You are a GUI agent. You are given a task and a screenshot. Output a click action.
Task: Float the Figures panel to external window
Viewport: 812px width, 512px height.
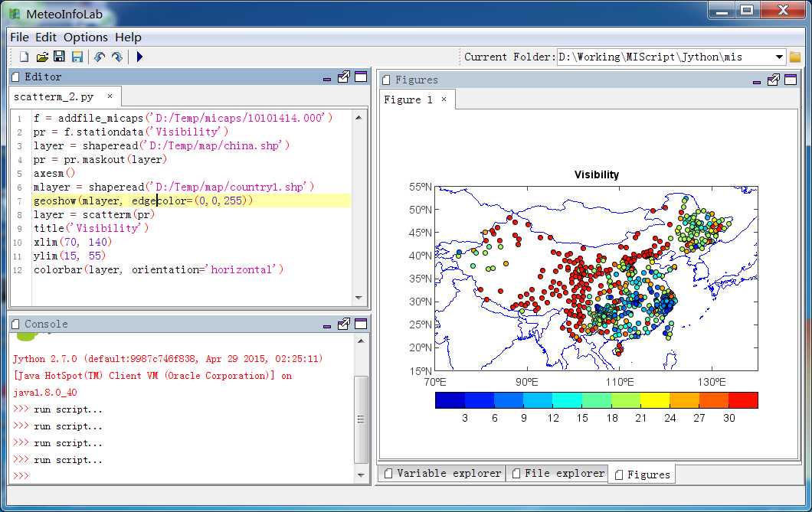click(774, 80)
